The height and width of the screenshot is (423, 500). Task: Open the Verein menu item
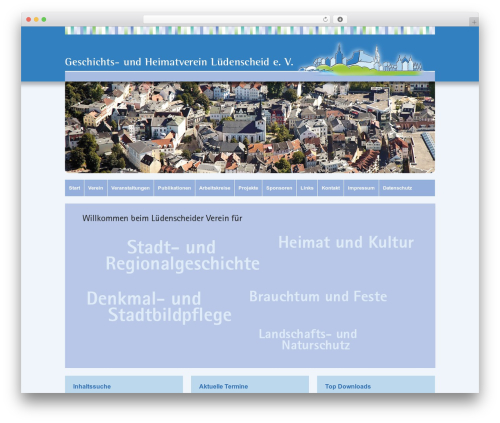click(96, 188)
